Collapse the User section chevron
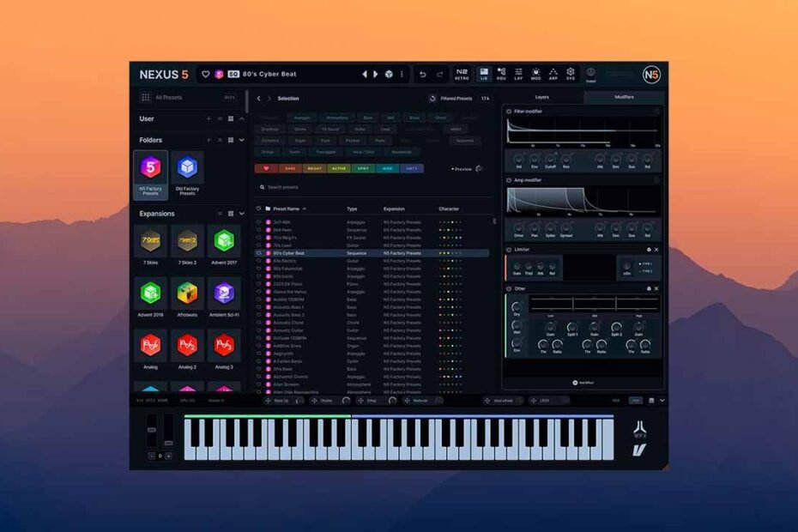798x532 pixels. 242,118
